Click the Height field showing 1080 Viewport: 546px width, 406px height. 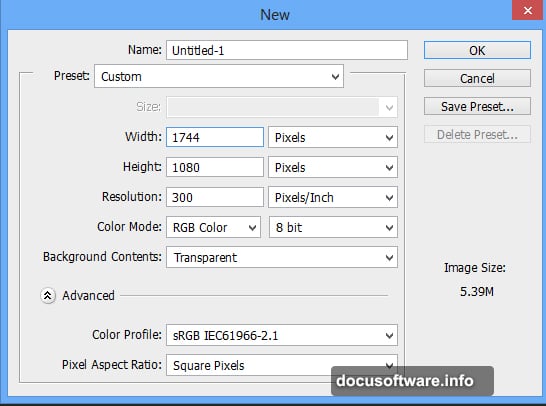click(215, 167)
